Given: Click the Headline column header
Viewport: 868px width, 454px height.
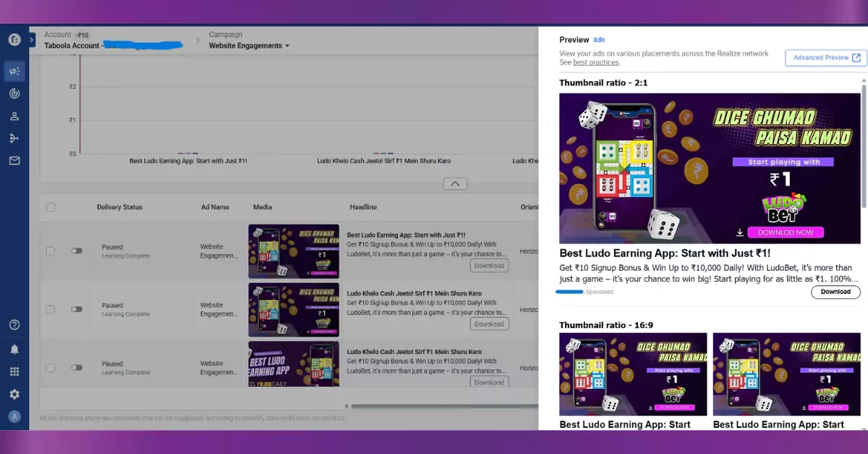Looking at the screenshot, I should click(363, 207).
